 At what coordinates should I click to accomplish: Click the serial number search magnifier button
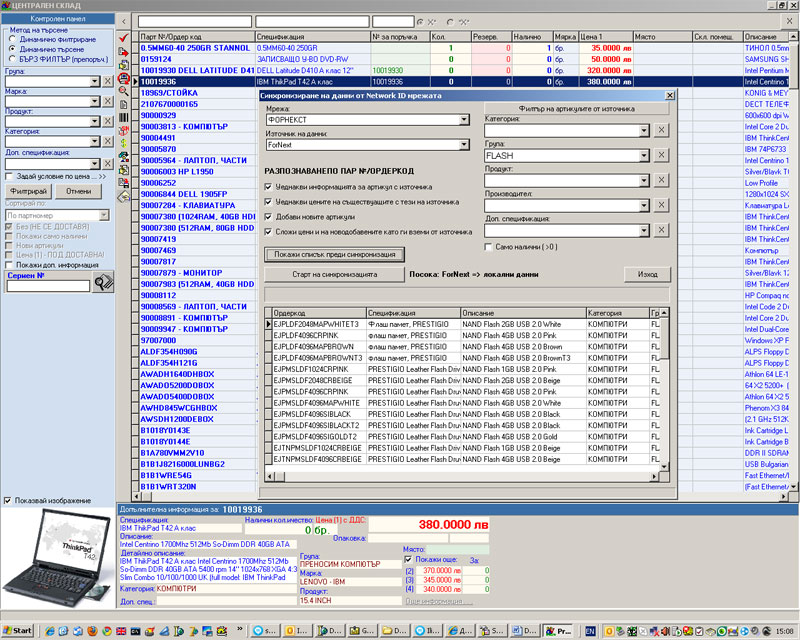[103, 282]
